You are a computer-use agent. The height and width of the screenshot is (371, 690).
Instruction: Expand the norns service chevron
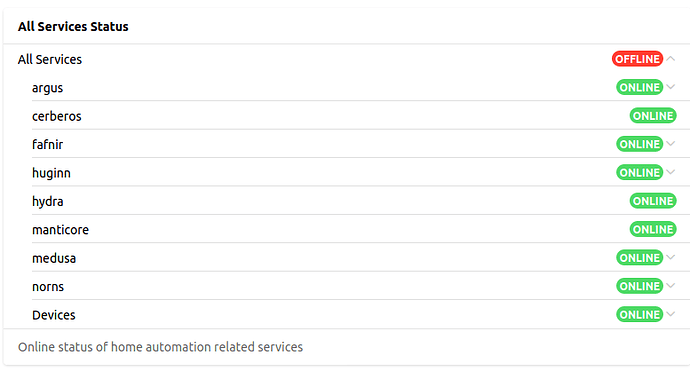point(671,286)
